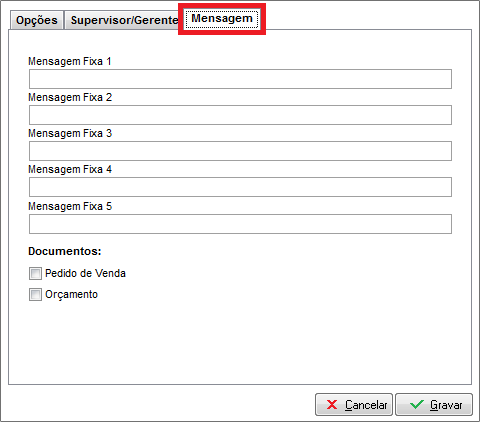Click the Mensagem Fixa 1 label

point(70,62)
